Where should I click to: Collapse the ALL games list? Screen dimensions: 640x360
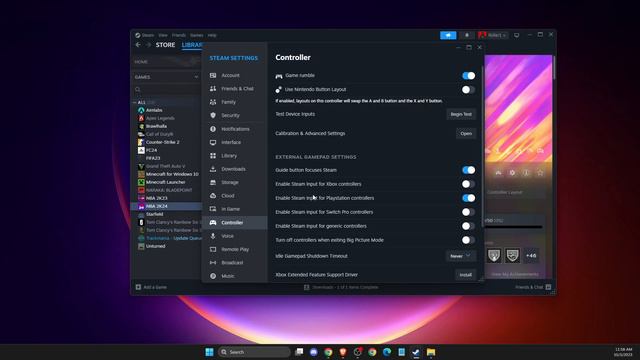135,102
